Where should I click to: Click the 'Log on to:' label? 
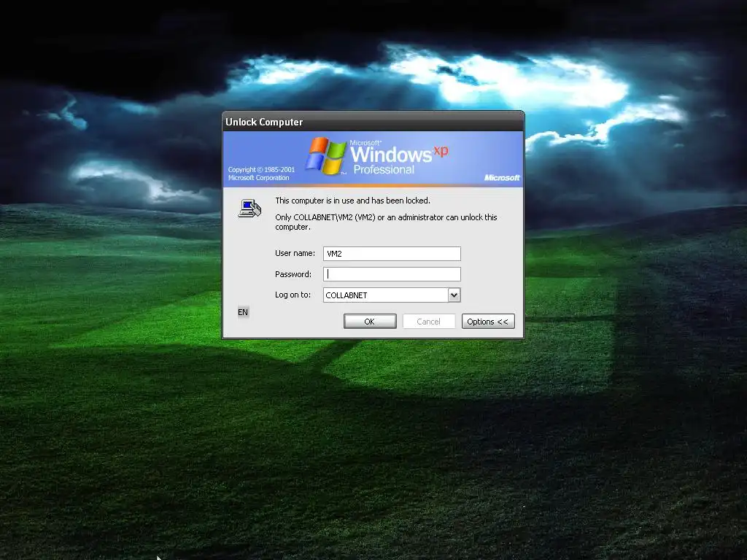[293, 295]
